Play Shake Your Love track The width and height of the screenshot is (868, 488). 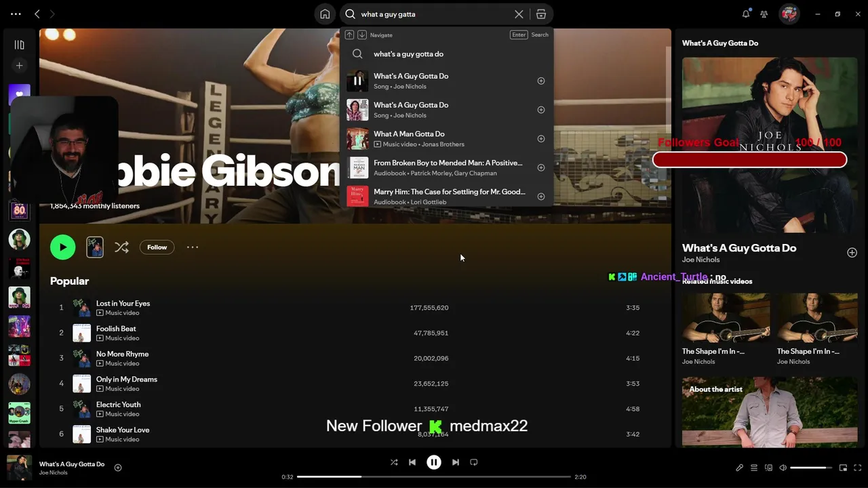[61, 434]
